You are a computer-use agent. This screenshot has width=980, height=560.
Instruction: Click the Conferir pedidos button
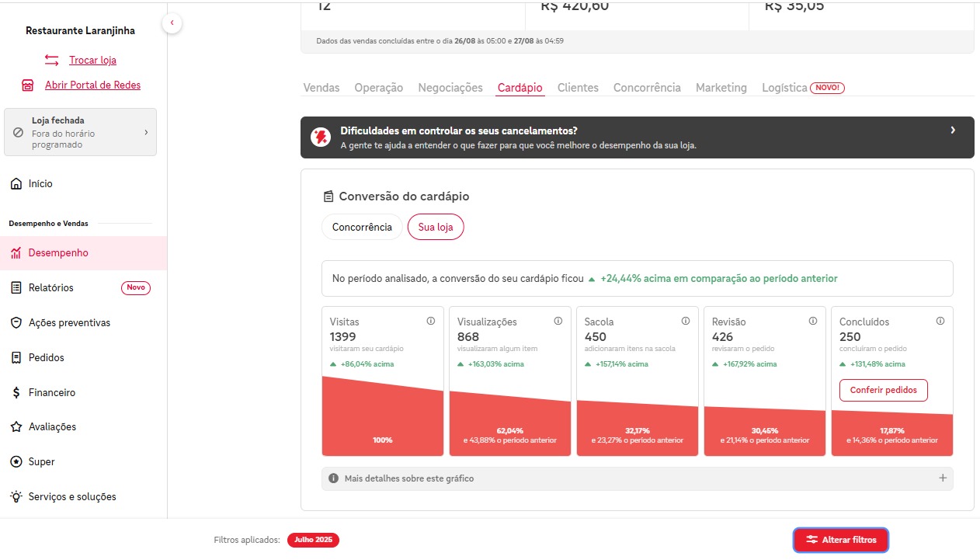[x=883, y=390]
